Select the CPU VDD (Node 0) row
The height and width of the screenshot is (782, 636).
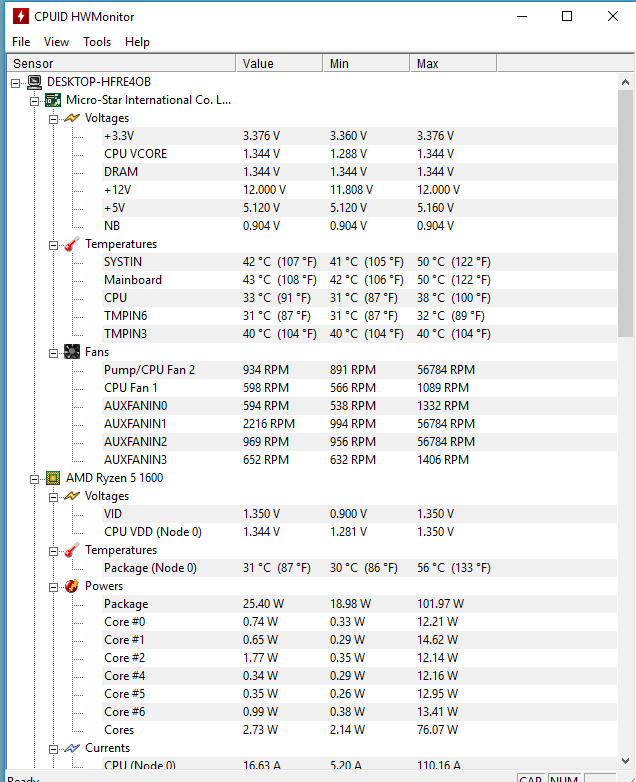coord(359,532)
